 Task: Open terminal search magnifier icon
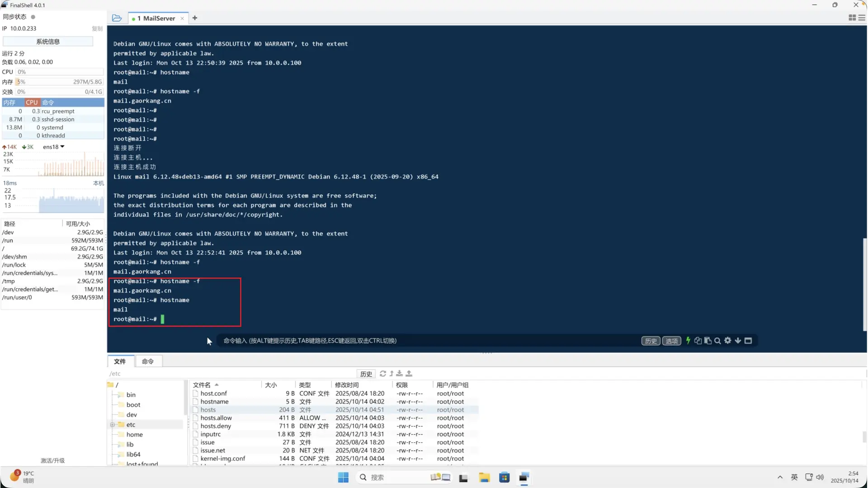(717, 341)
